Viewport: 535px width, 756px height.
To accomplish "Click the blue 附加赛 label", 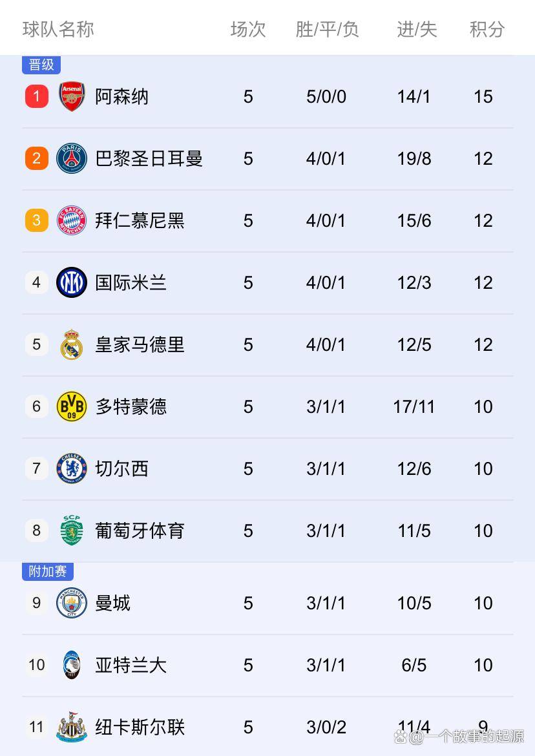I will click(48, 571).
